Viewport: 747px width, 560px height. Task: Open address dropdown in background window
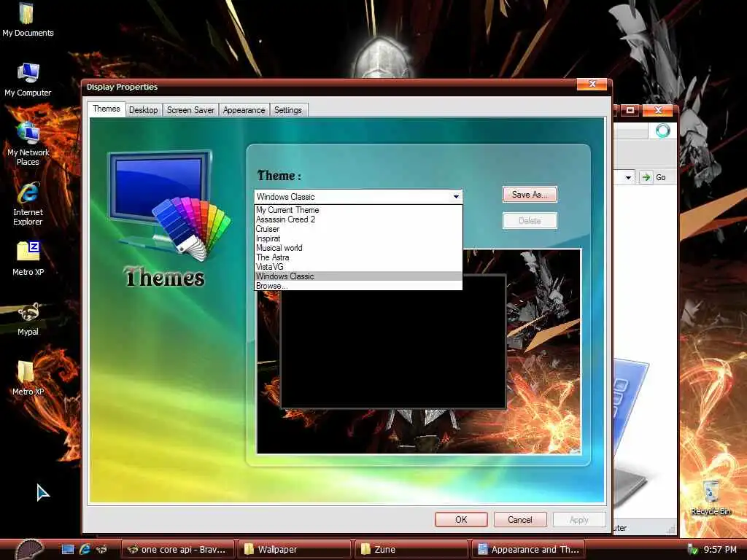pos(628,177)
